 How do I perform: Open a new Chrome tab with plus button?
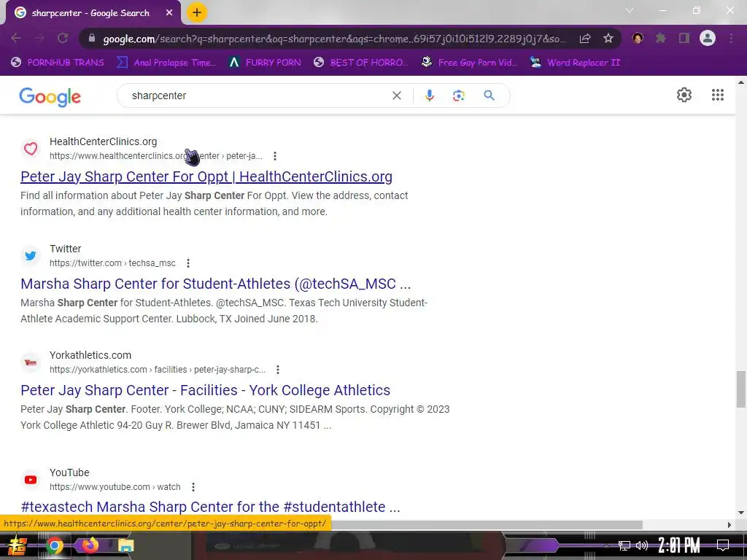point(197,12)
